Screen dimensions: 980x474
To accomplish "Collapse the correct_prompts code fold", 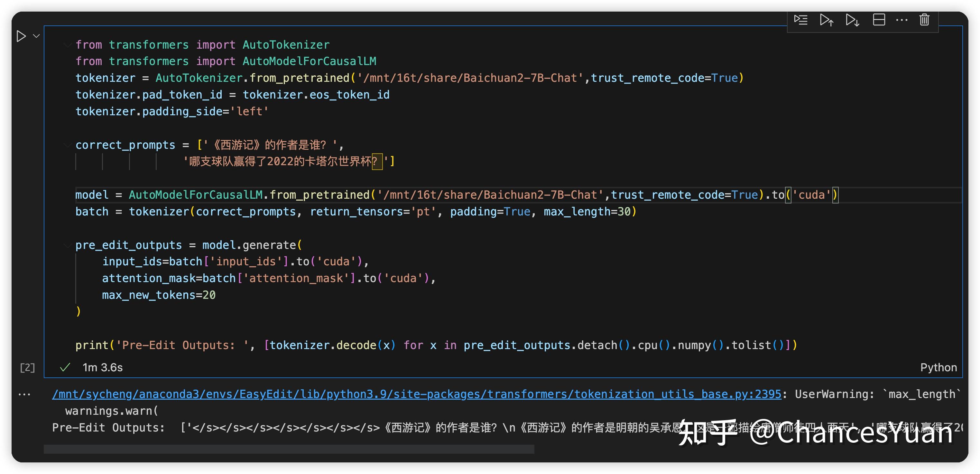I will (x=67, y=145).
